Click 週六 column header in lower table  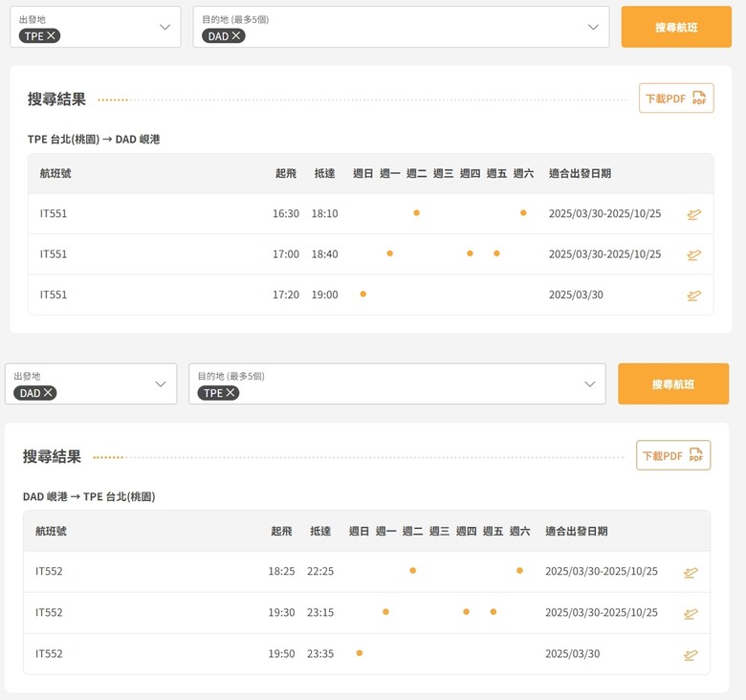pyautogui.click(x=519, y=531)
